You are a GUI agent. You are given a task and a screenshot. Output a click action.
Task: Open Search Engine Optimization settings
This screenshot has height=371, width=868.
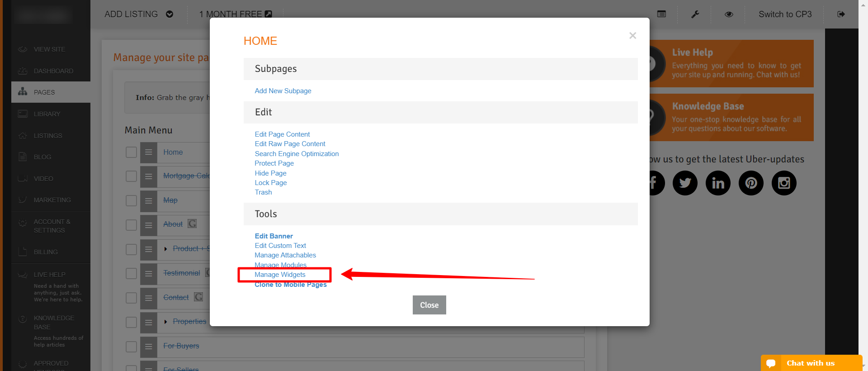297,154
